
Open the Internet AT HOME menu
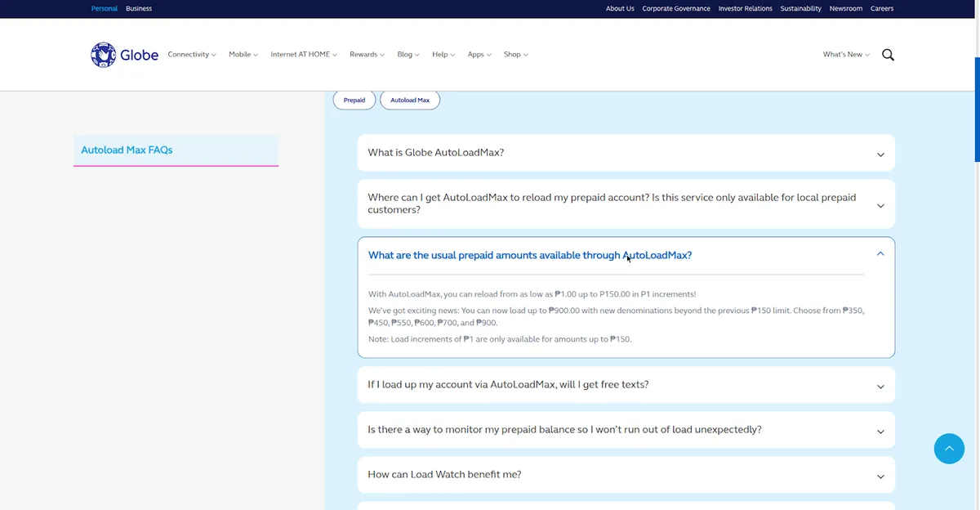pyautogui.click(x=304, y=55)
